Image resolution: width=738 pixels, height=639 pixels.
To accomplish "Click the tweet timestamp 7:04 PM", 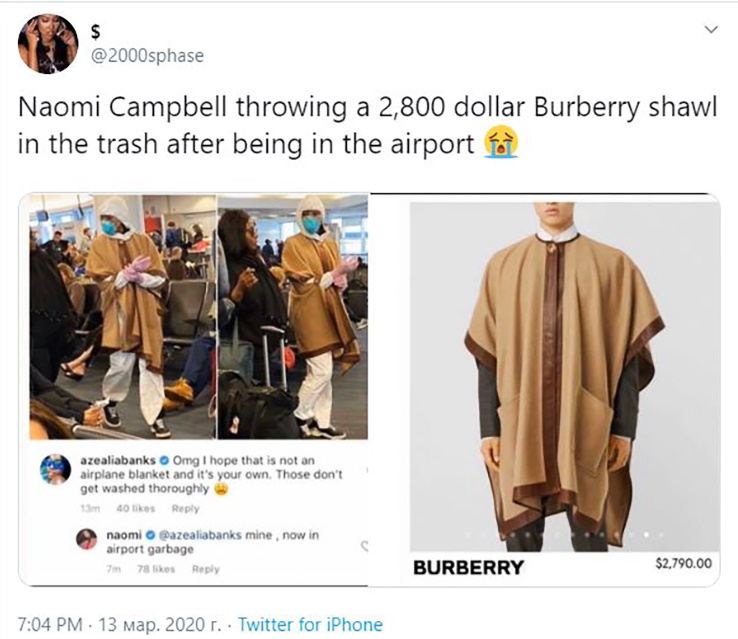I will point(50,624).
